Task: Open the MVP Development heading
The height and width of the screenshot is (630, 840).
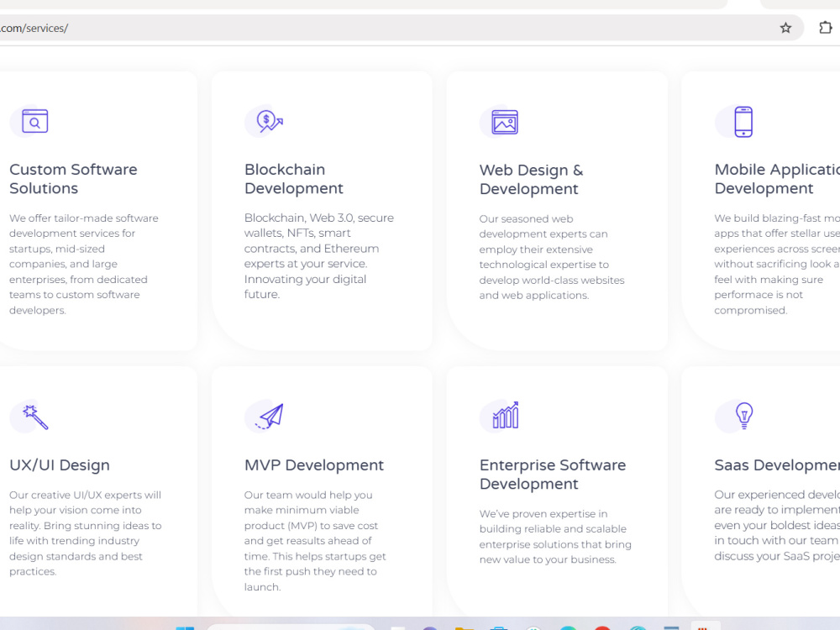Action: click(314, 465)
